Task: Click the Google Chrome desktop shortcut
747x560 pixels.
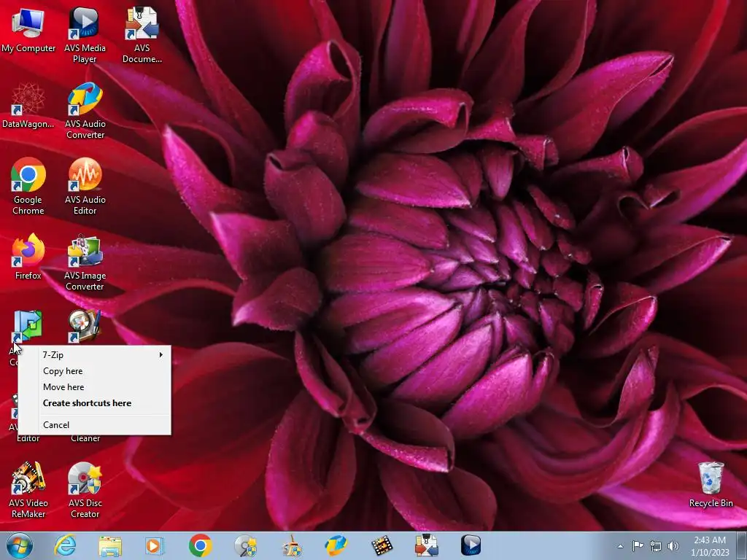Action: tap(28, 187)
